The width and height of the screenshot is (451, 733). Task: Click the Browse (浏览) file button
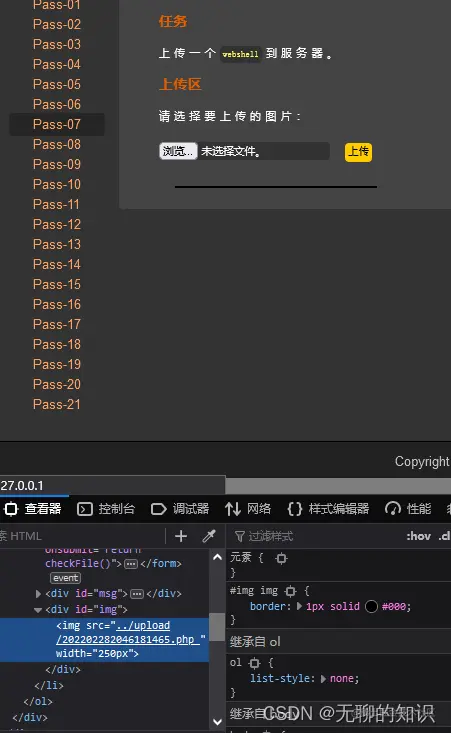tap(178, 151)
